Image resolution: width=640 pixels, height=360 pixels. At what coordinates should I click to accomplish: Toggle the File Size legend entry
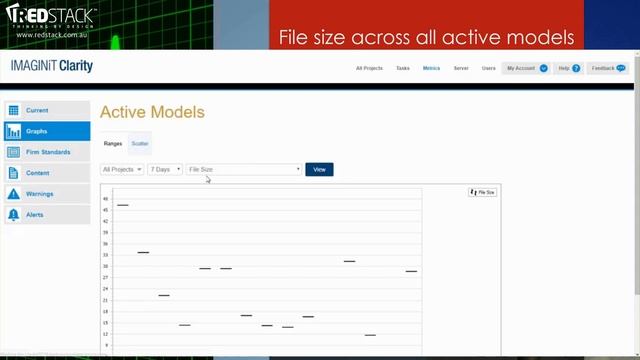[482, 192]
